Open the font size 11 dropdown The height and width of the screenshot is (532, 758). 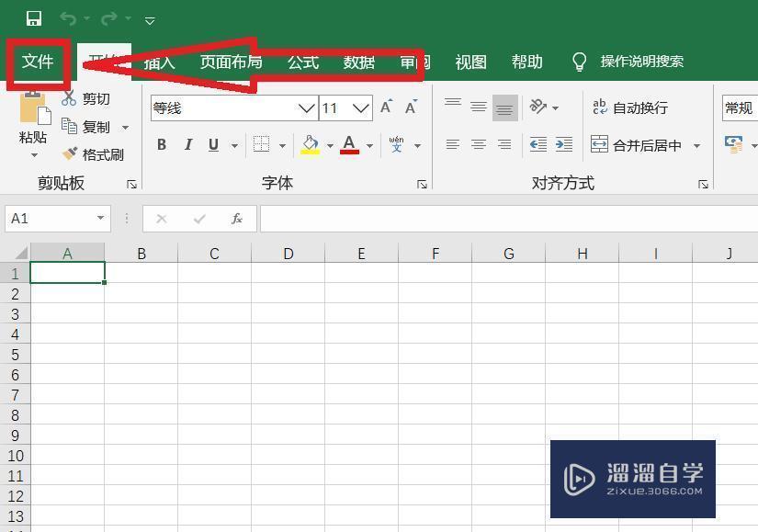(x=361, y=108)
